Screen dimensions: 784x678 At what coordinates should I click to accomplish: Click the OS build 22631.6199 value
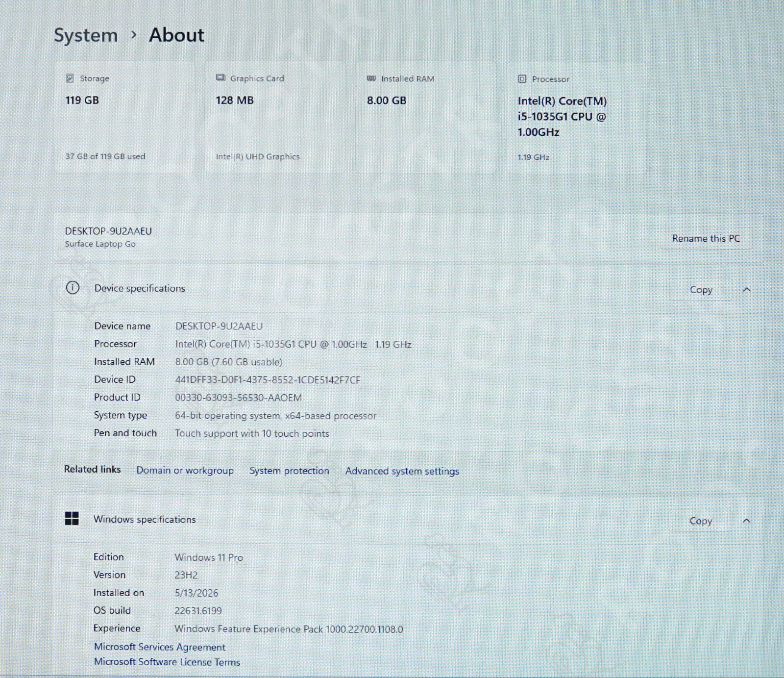[x=198, y=611]
